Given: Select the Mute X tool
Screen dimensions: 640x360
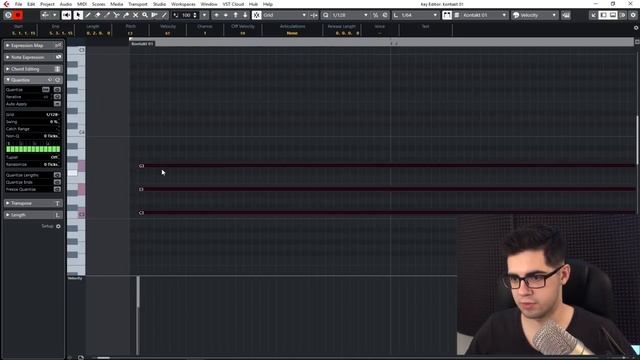Looking at the screenshot, I should click(136, 15).
